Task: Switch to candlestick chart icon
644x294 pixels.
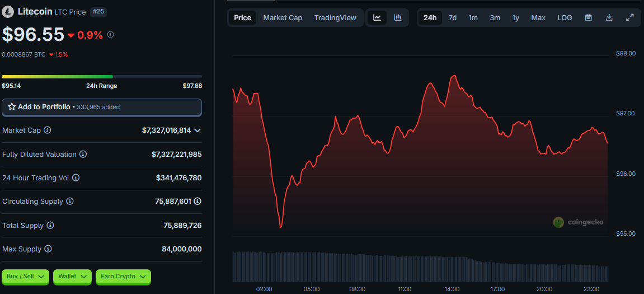Action: tap(398, 18)
